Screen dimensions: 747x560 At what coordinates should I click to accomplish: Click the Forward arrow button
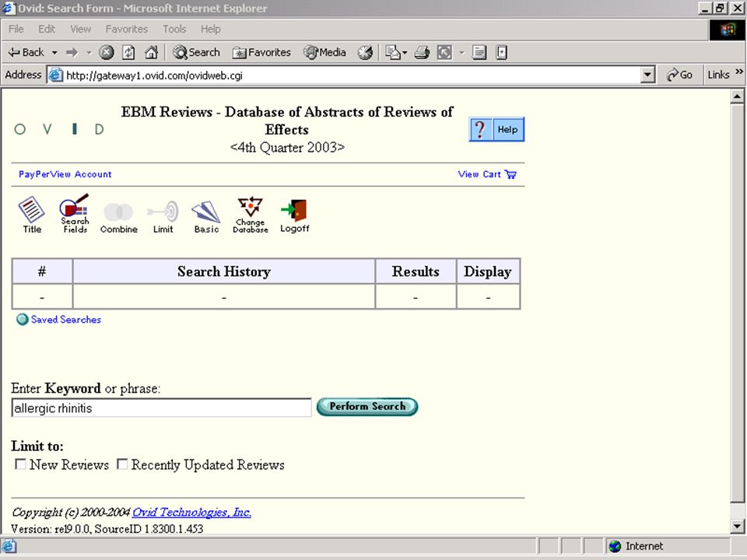pyautogui.click(x=72, y=52)
